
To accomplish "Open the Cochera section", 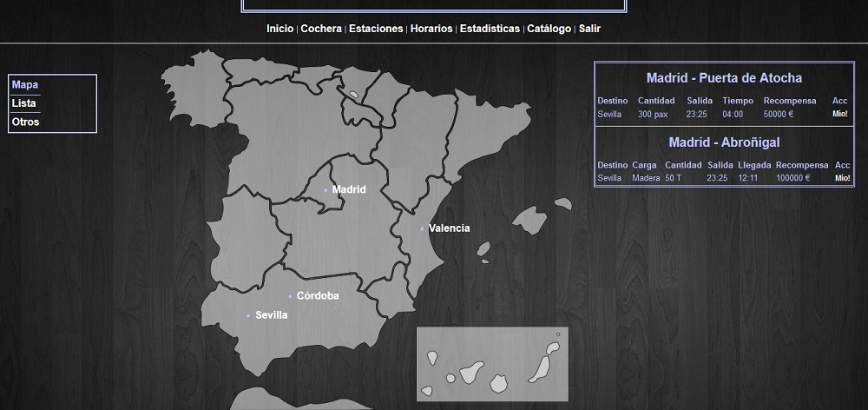I will click(x=321, y=29).
